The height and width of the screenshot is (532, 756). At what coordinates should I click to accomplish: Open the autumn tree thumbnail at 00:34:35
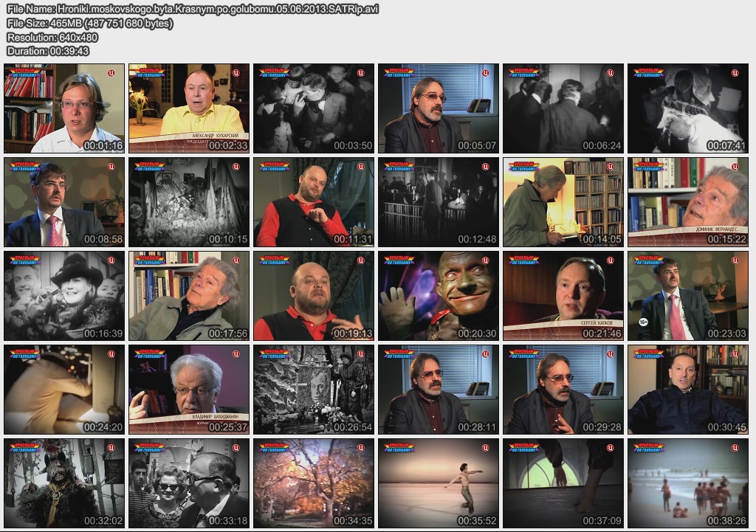click(x=314, y=483)
